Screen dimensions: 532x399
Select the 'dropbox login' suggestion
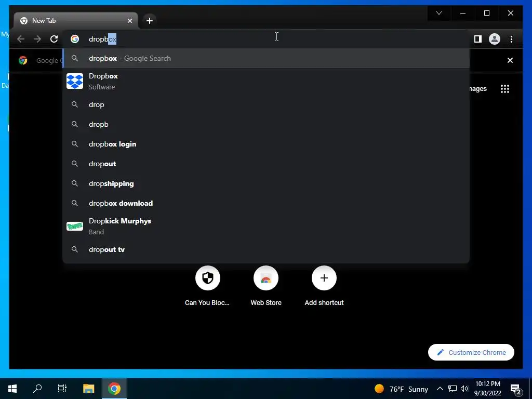point(266,144)
